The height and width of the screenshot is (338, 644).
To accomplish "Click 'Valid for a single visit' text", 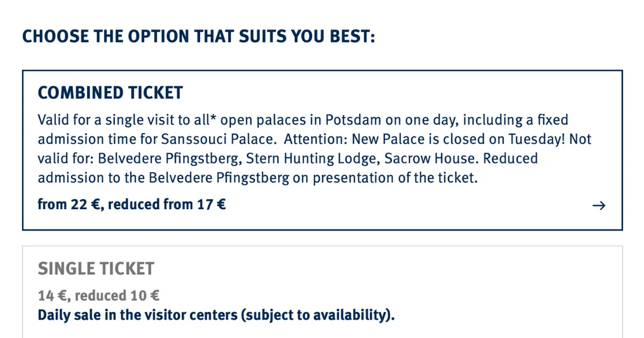I will pos(92,120).
